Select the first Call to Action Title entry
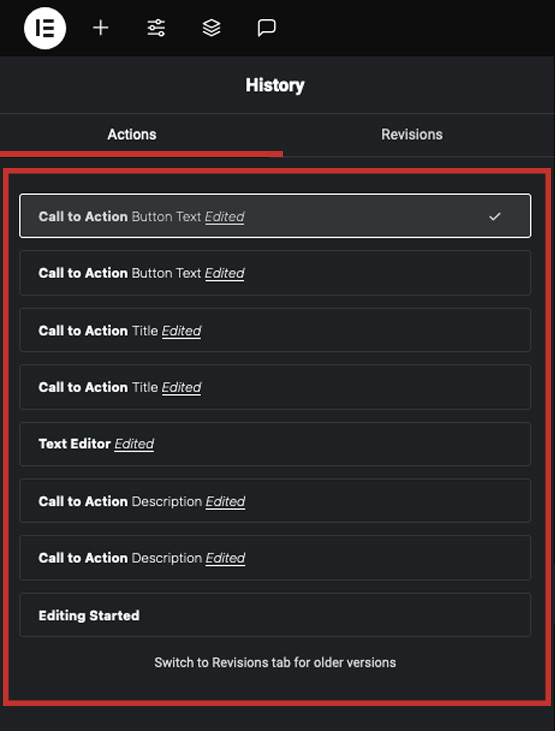 pos(275,330)
